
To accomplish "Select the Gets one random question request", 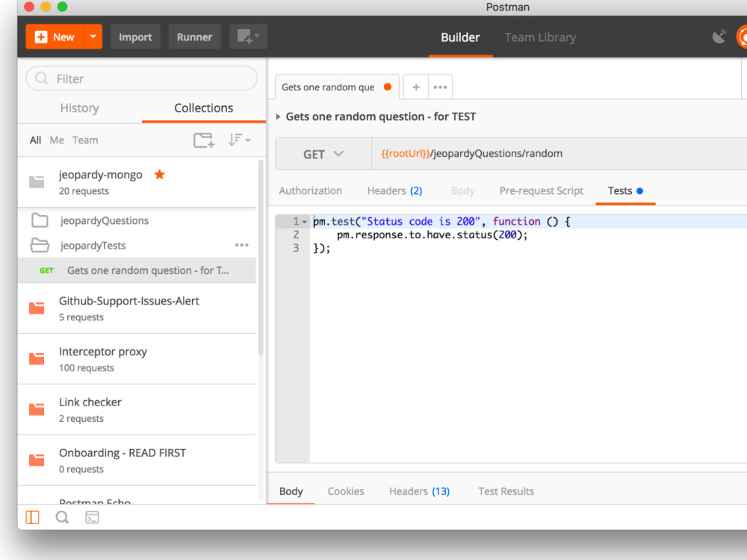I will 137,270.
